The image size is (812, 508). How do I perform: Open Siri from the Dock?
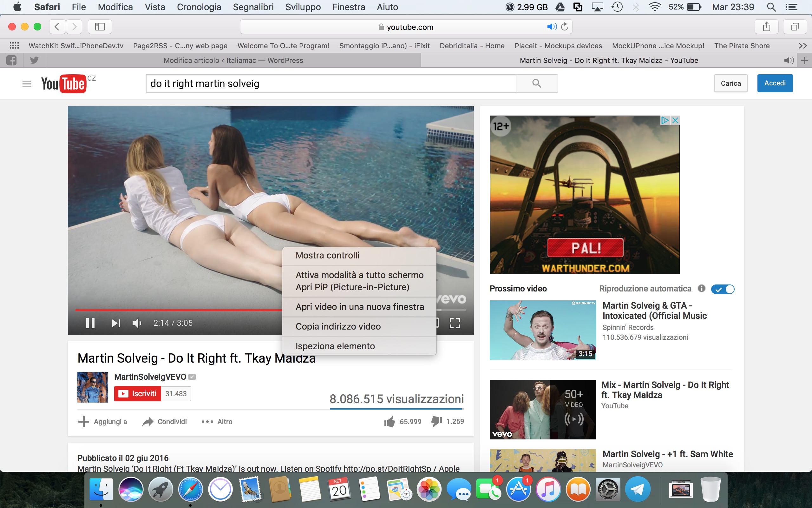(x=131, y=489)
